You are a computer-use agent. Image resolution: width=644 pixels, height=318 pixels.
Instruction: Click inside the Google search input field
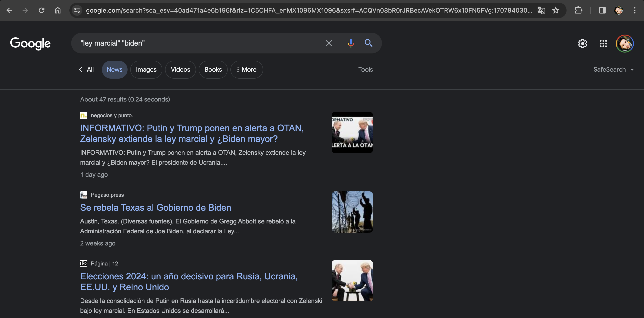pos(200,43)
